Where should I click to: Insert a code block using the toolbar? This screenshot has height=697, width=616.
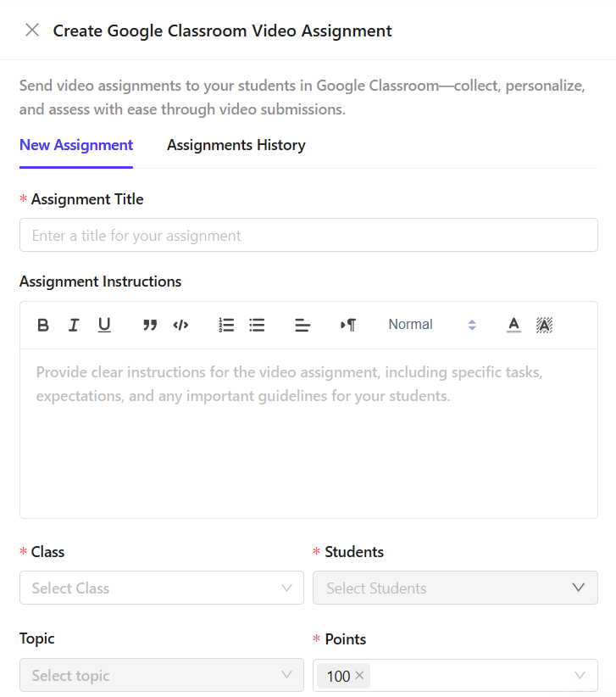[x=180, y=325]
